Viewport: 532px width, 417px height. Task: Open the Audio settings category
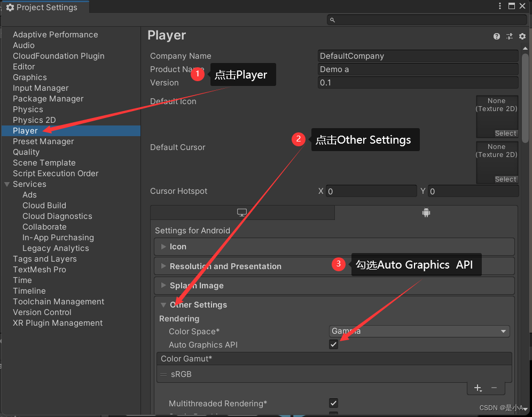(24, 45)
